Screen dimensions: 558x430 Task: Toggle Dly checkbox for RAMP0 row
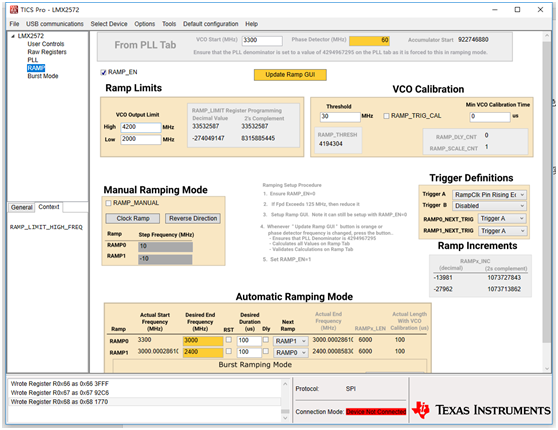pyautogui.click(x=266, y=340)
